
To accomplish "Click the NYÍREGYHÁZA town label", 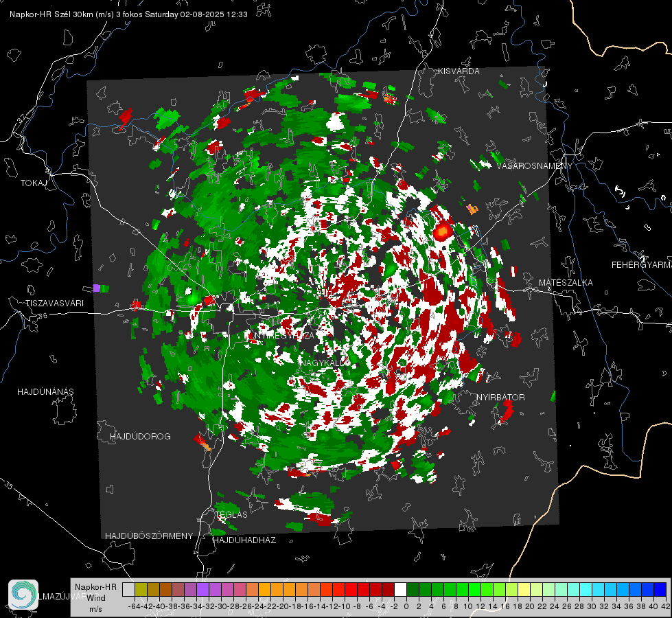I will coord(283,335).
